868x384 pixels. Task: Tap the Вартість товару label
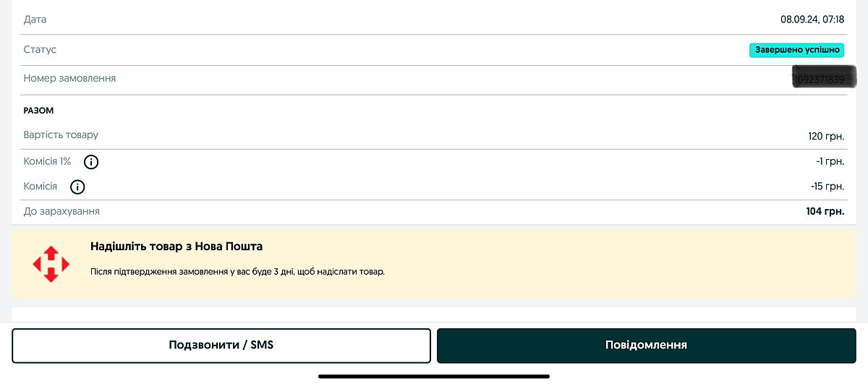[61, 135]
